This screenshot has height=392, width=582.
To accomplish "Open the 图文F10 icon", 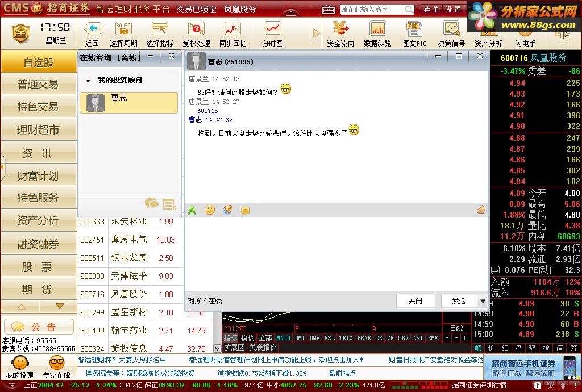I will tap(414, 28).
